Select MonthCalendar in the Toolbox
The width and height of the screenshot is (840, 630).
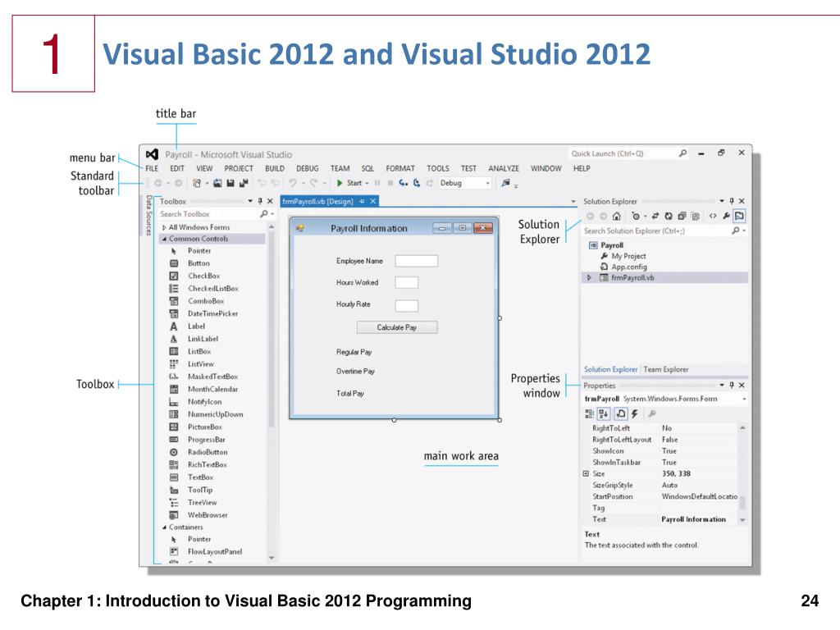point(212,390)
